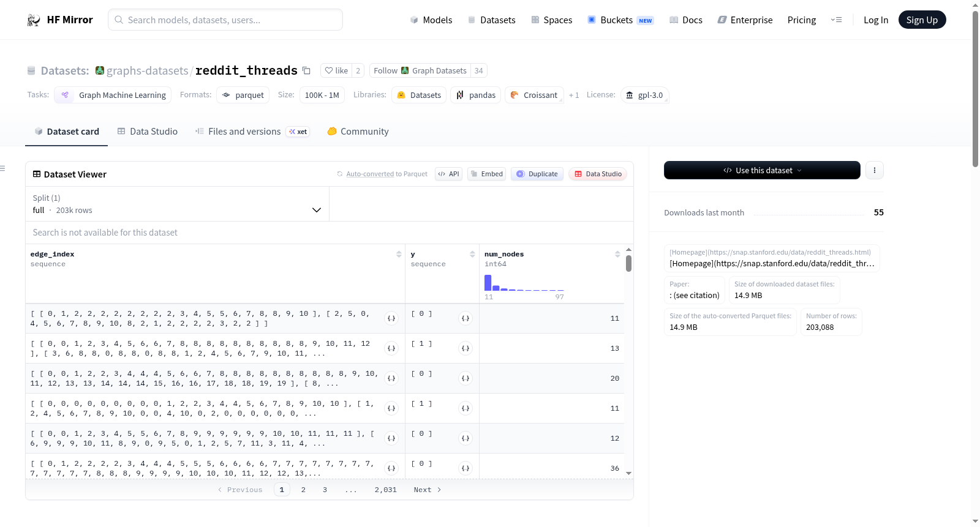Go to page 2 of the viewer

pos(303,490)
